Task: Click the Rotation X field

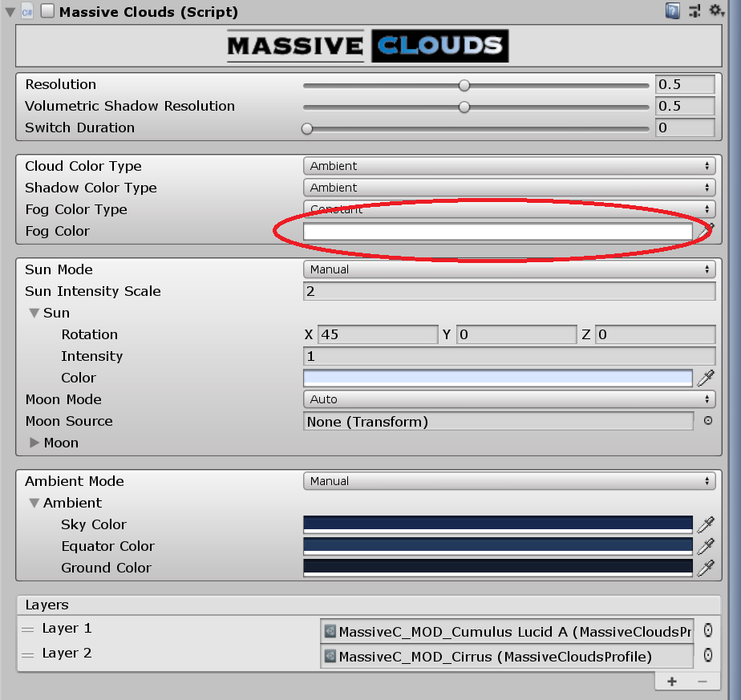Action: (378, 334)
